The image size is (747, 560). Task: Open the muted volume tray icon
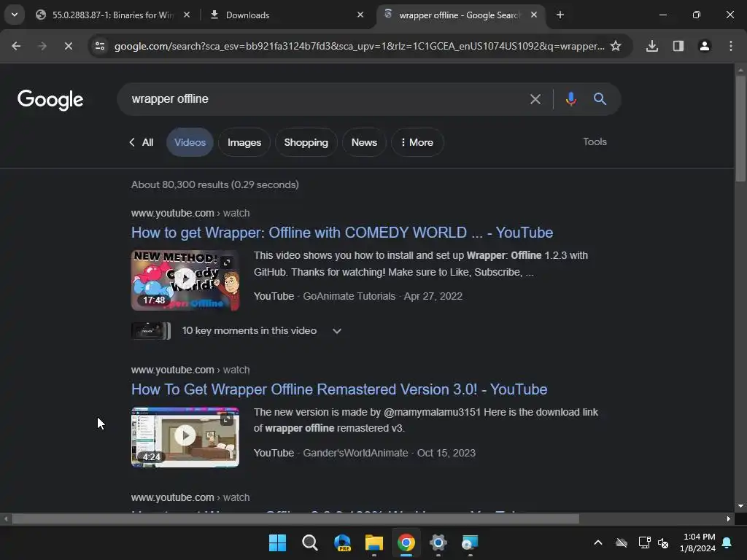click(x=662, y=542)
